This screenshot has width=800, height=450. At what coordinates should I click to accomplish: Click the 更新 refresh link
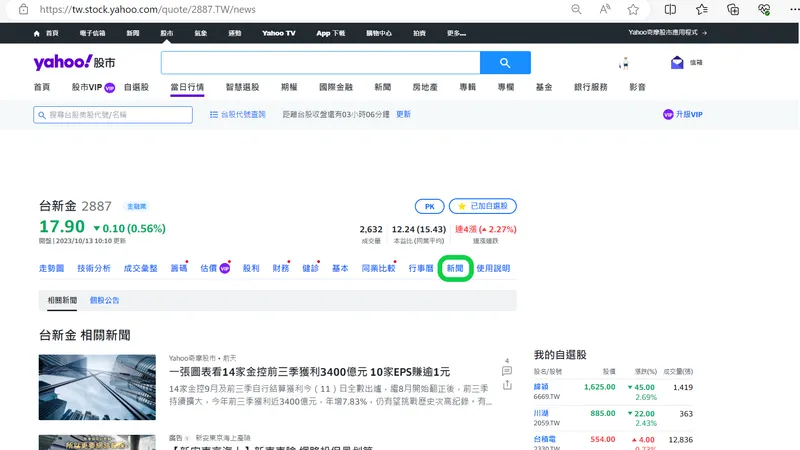click(x=403, y=114)
